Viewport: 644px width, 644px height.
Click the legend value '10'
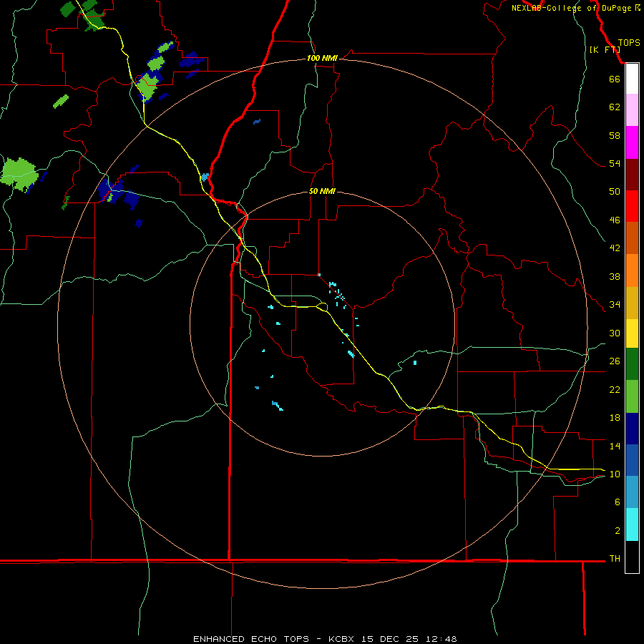[615, 474]
